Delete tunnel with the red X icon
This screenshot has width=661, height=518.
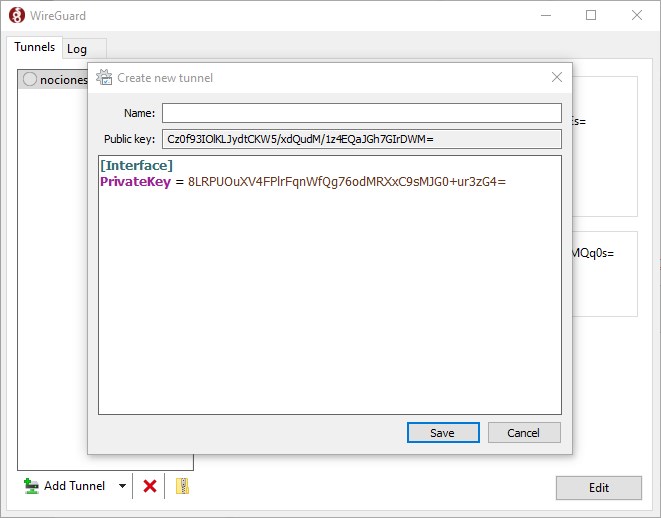(x=150, y=486)
